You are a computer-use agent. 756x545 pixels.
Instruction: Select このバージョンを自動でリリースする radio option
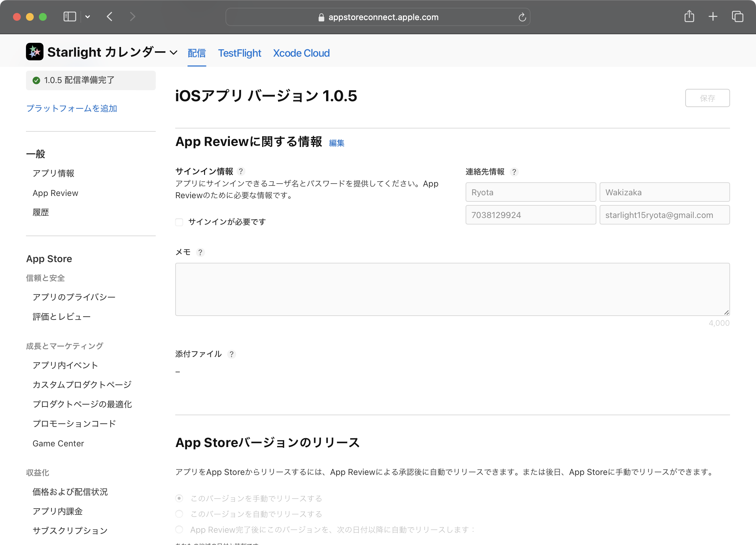[x=179, y=514]
